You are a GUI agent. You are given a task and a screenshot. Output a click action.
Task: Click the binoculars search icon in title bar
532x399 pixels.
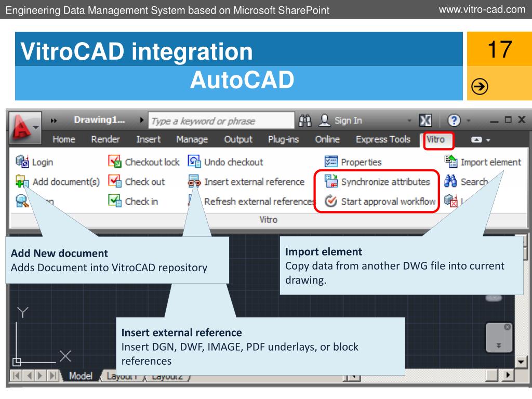pos(304,121)
